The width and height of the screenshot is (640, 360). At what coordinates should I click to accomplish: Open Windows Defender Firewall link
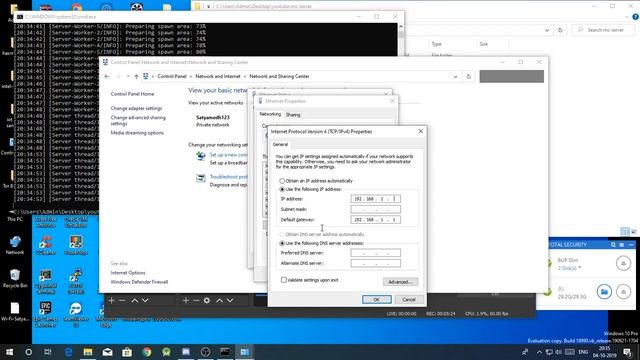pyautogui.click(x=139, y=282)
